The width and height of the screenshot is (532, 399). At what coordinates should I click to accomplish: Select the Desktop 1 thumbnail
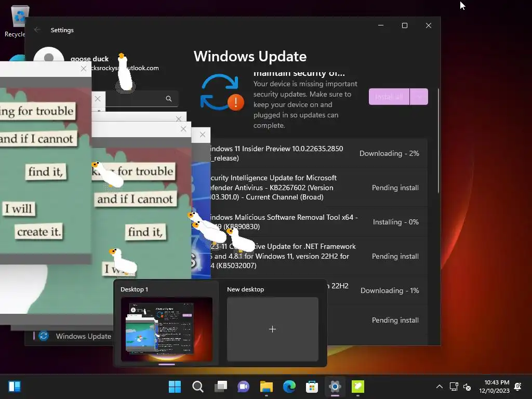pos(167,329)
